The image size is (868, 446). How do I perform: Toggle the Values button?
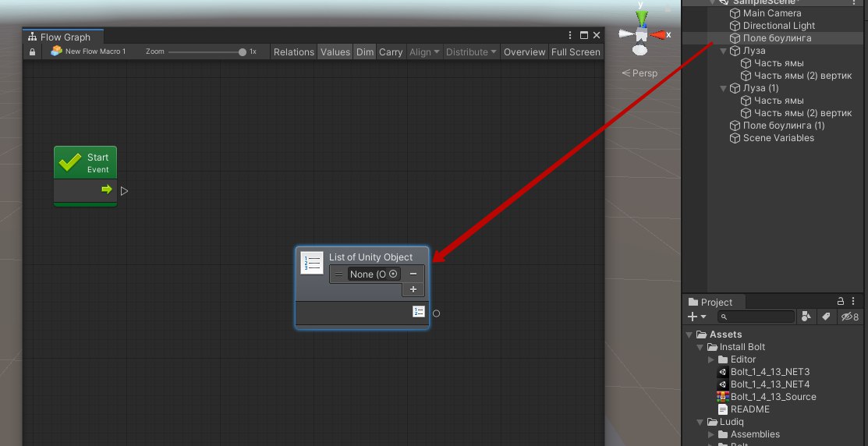[x=335, y=52]
